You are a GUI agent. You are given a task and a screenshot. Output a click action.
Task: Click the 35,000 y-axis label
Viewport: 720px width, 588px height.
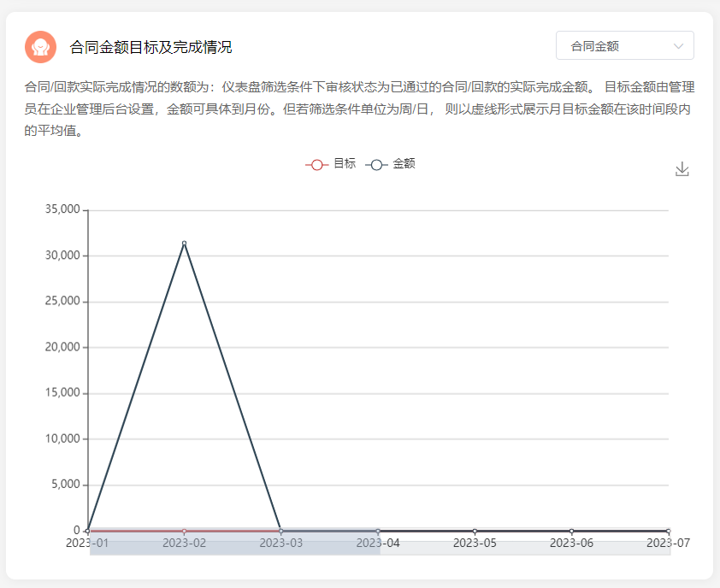(x=61, y=209)
